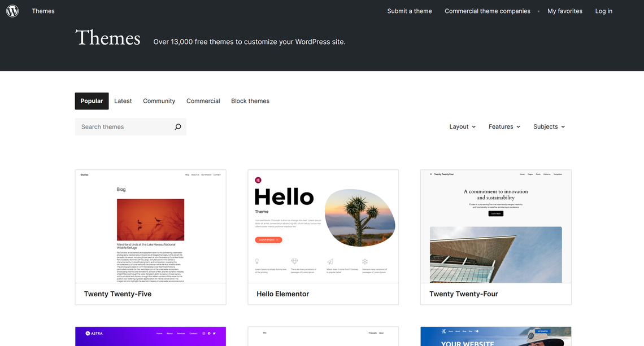Select the Popular tab
The width and height of the screenshot is (644, 346).
tap(92, 101)
